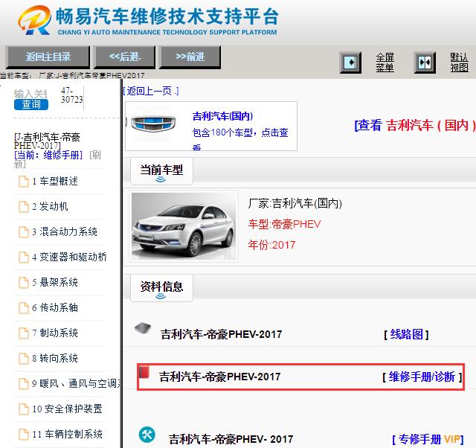Open tree item 7 制动系统

click(x=55, y=333)
